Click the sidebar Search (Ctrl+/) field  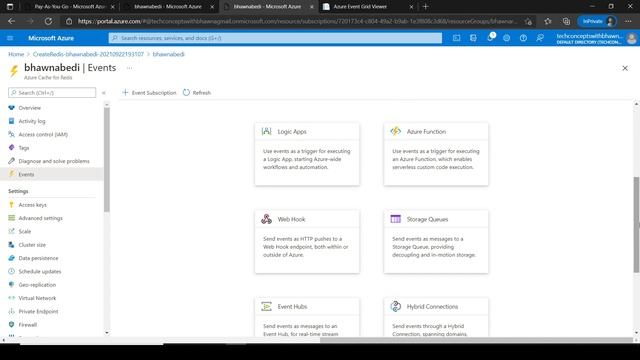click(52, 93)
